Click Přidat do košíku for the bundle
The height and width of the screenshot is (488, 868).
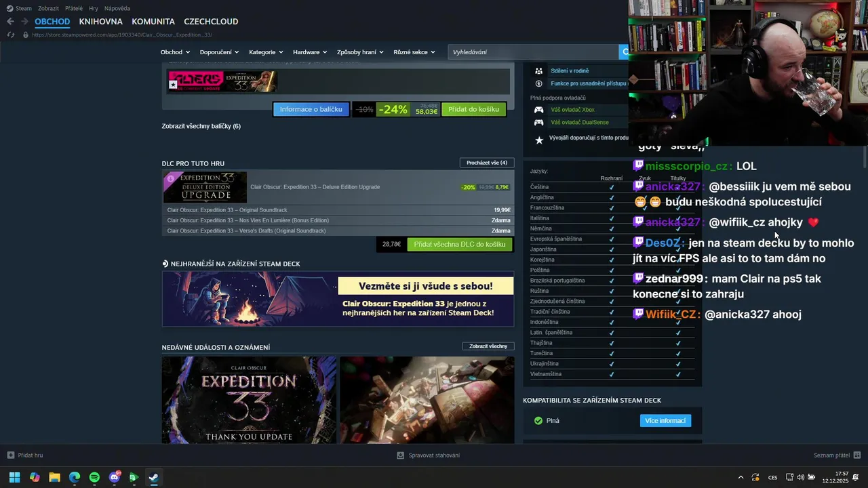[x=473, y=109]
